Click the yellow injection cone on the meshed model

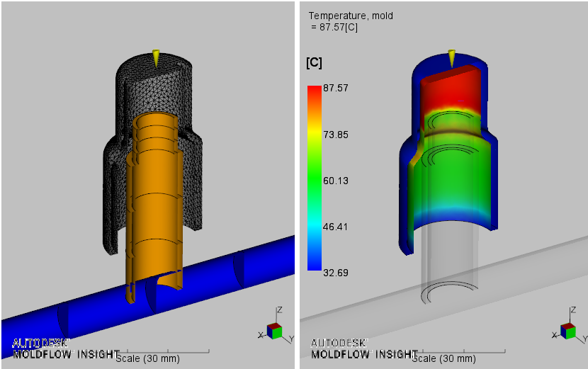(156, 57)
